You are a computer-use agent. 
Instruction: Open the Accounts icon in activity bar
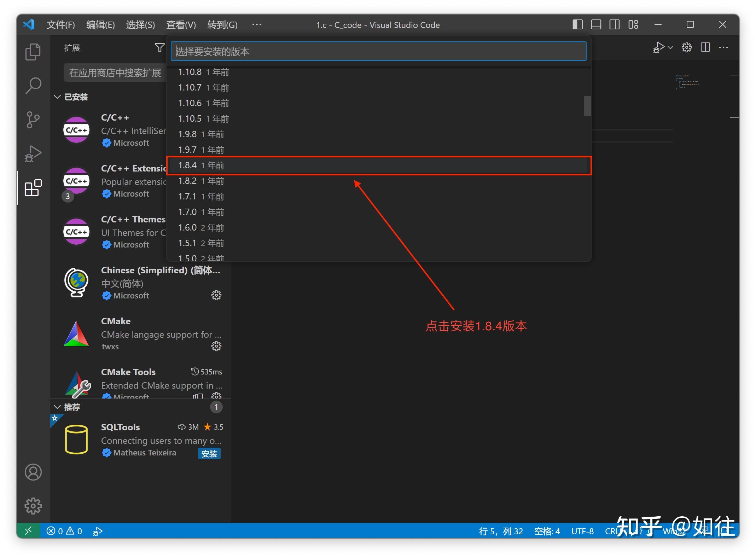(33, 472)
